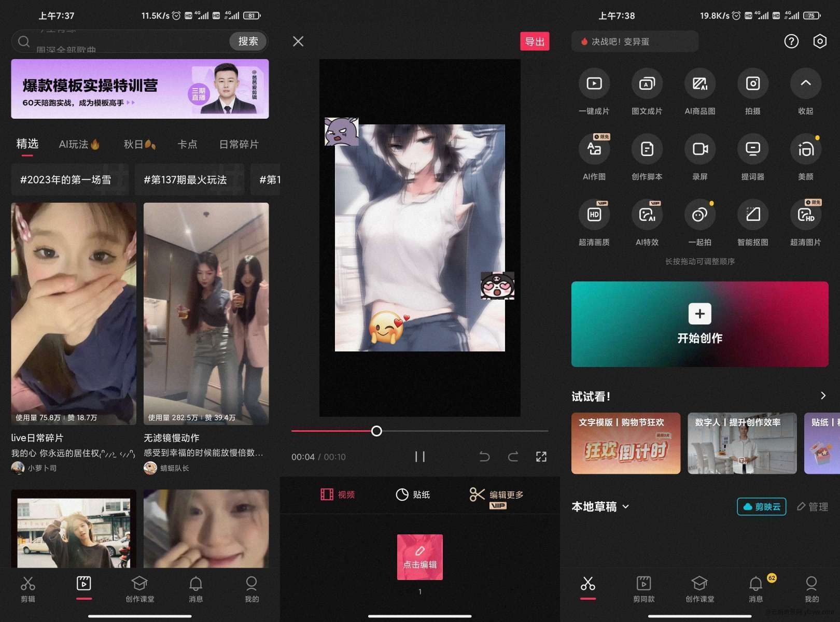Tap 开始创作 start creating banner
This screenshot has width=840, height=622.
700,324
